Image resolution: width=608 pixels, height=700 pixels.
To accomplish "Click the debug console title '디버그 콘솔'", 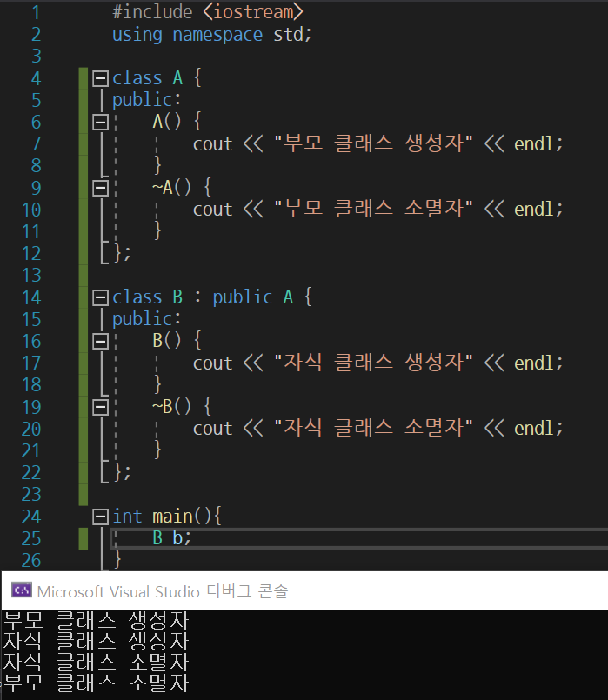I will point(247,591).
